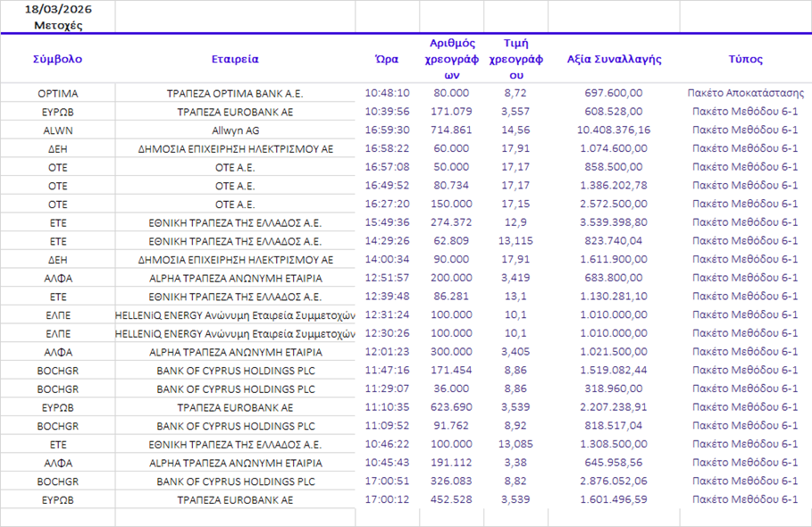This screenshot has height=527, width=812.
Task: Click the ALWN symbol cell
Action: [57, 130]
